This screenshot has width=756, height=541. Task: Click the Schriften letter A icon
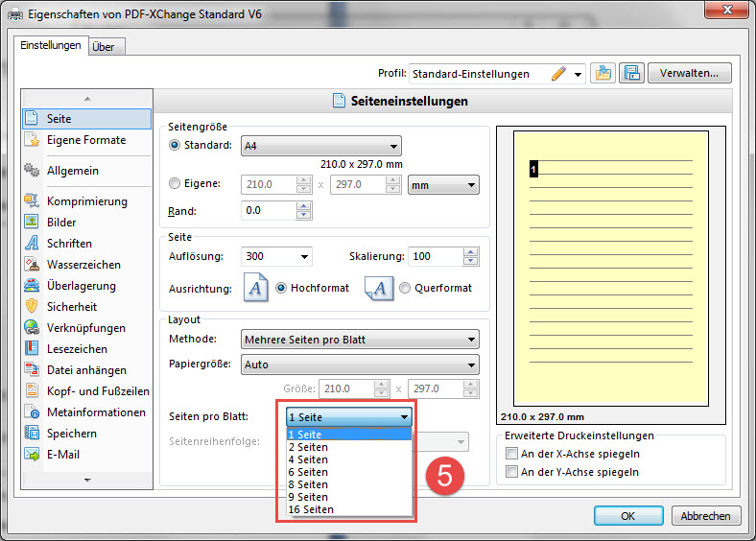tap(32, 243)
